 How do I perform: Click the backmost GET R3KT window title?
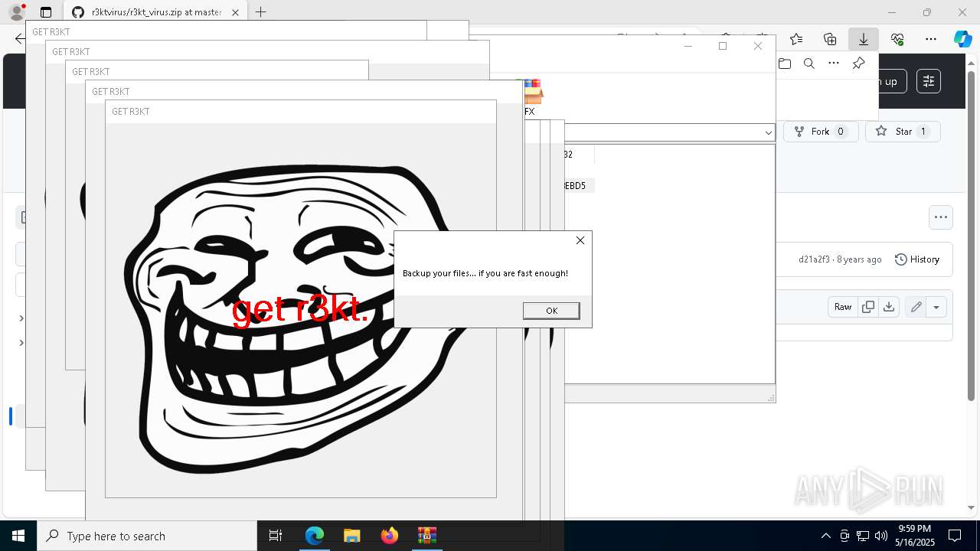tap(51, 32)
